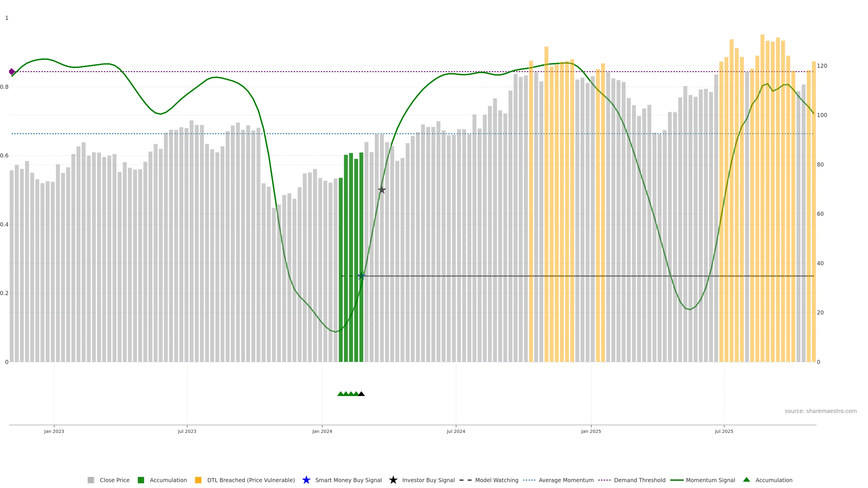Toggle the Close Price legend entry
The width and height of the screenshot is (868, 488).
pyautogui.click(x=114, y=480)
